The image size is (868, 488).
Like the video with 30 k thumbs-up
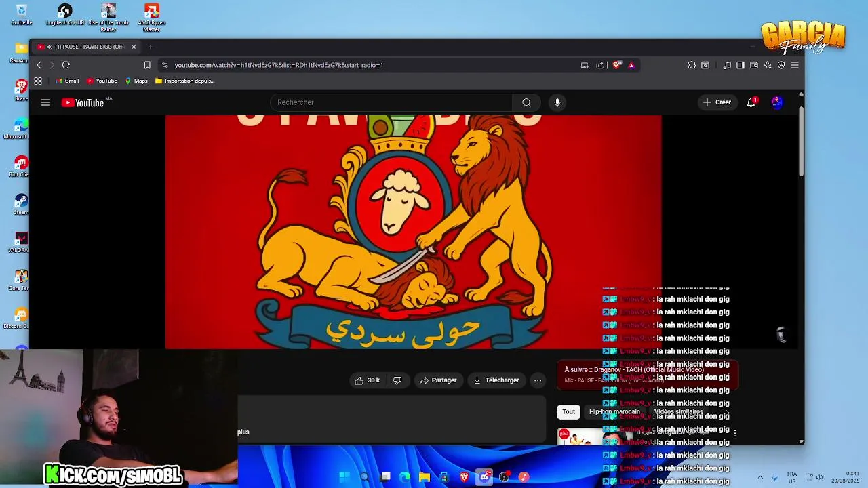(367, 380)
